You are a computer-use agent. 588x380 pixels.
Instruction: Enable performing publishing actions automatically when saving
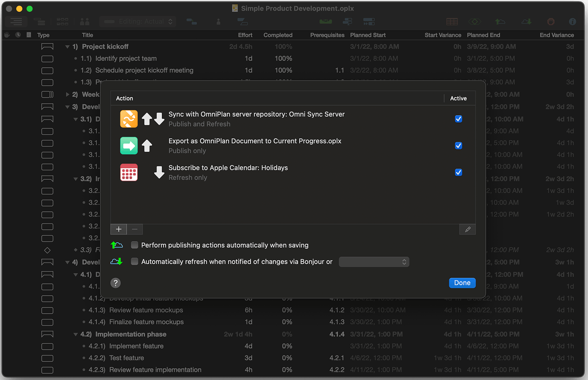pos(134,245)
